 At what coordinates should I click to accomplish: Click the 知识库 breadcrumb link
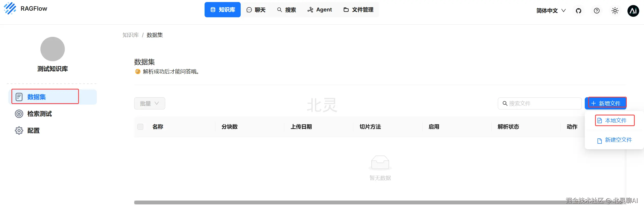point(131,35)
